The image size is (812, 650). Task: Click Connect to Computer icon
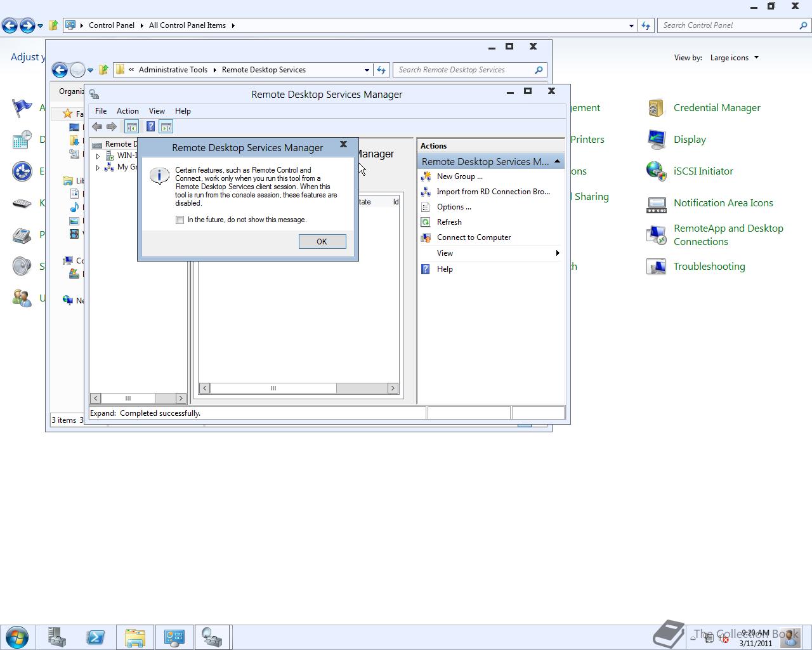point(426,237)
